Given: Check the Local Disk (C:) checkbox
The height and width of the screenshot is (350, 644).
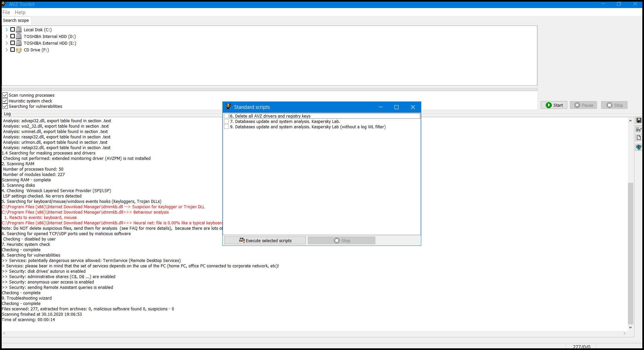Looking at the screenshot, I should (12, 30).
